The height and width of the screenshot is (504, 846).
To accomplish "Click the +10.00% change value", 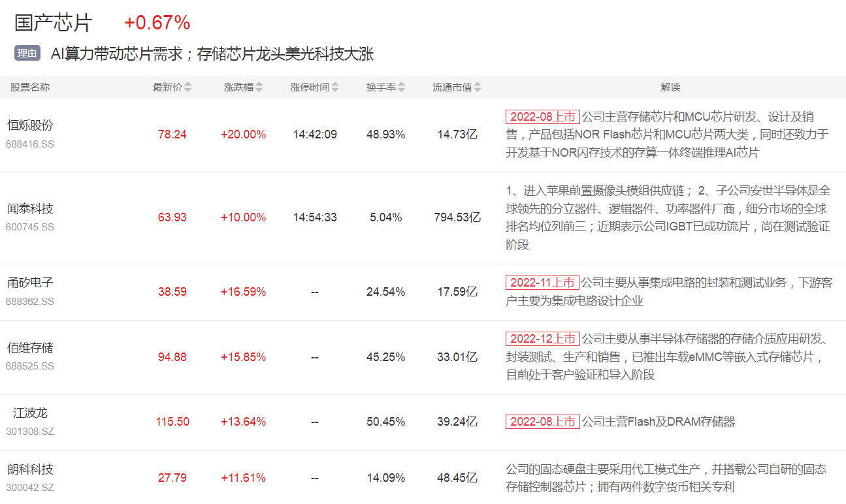I will (243, 217).
